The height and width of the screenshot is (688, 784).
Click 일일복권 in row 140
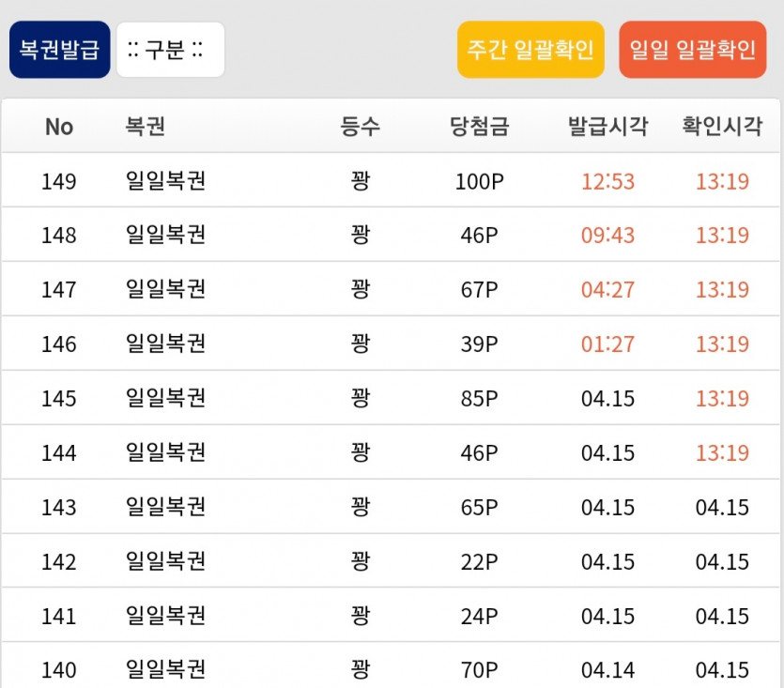(x=165, y=669)
